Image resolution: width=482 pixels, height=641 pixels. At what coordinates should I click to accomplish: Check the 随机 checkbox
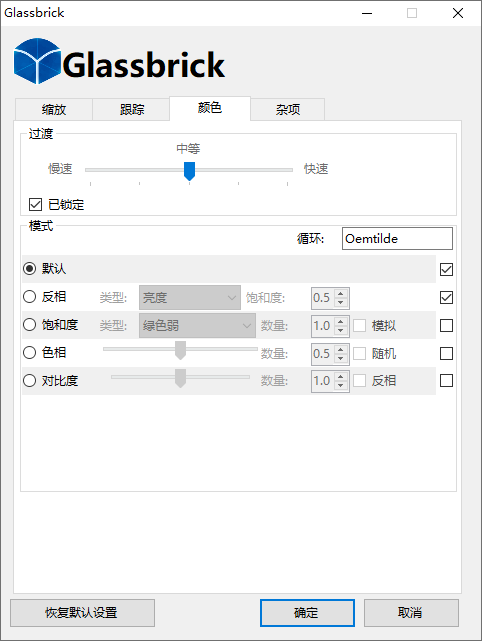(359, 353)
